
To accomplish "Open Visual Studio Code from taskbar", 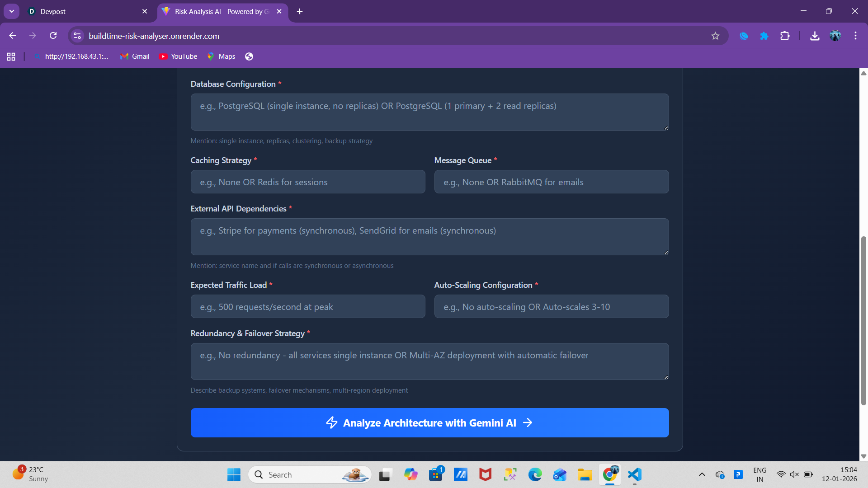I will (635, 474).
